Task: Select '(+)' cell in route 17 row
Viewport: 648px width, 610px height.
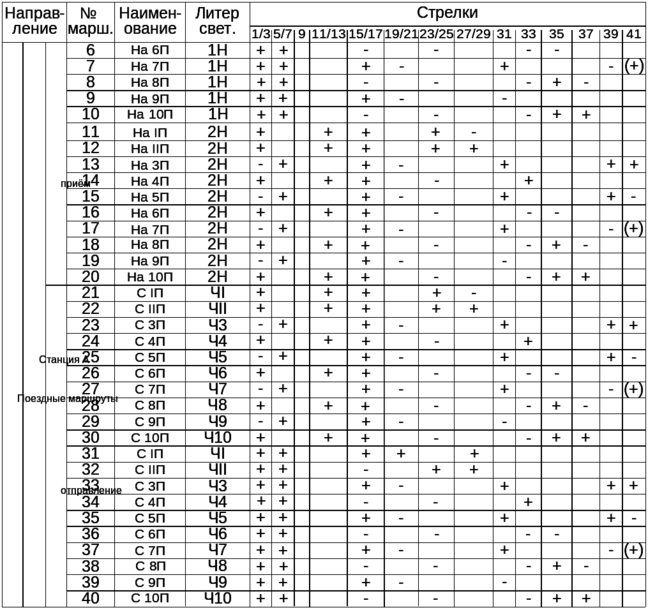Action: (x=634, y=229)
